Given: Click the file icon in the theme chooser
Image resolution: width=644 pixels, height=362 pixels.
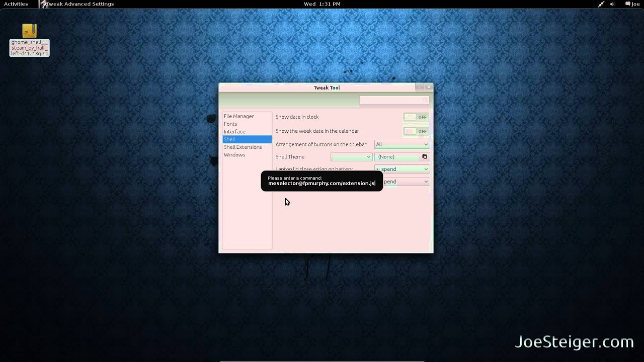Looking at the screenshot, I should [x=424, y=157].
